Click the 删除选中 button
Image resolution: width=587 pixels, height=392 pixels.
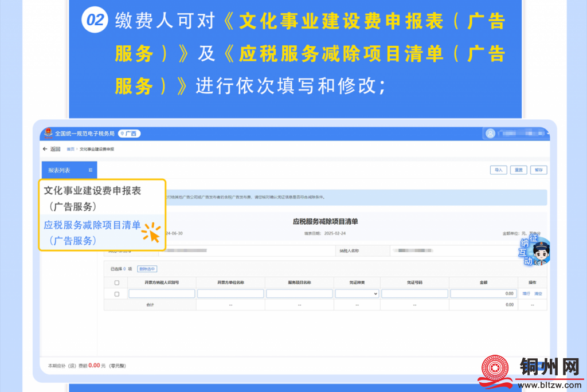pyautogui.click(x=147, y=269)
